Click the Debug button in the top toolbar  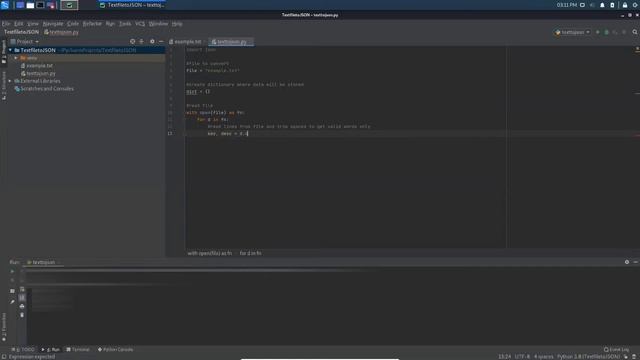(607, 32)
